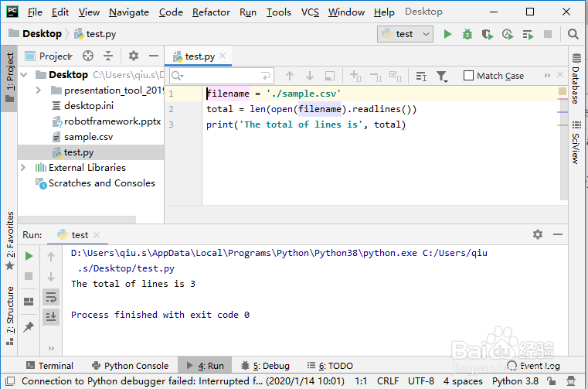Click the restore layout icon in Run panel
Screen dimensions: 588x389
click(x=29, y=302)
